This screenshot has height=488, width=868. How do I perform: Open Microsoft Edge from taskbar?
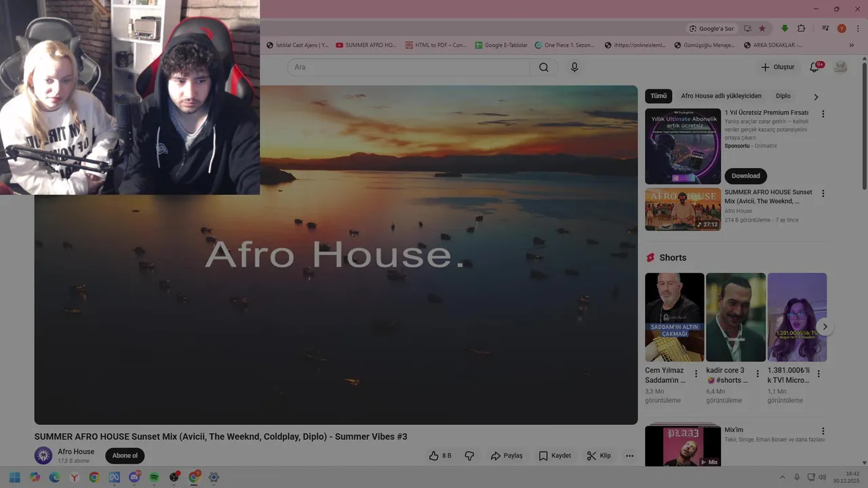(x=54, y=477)
